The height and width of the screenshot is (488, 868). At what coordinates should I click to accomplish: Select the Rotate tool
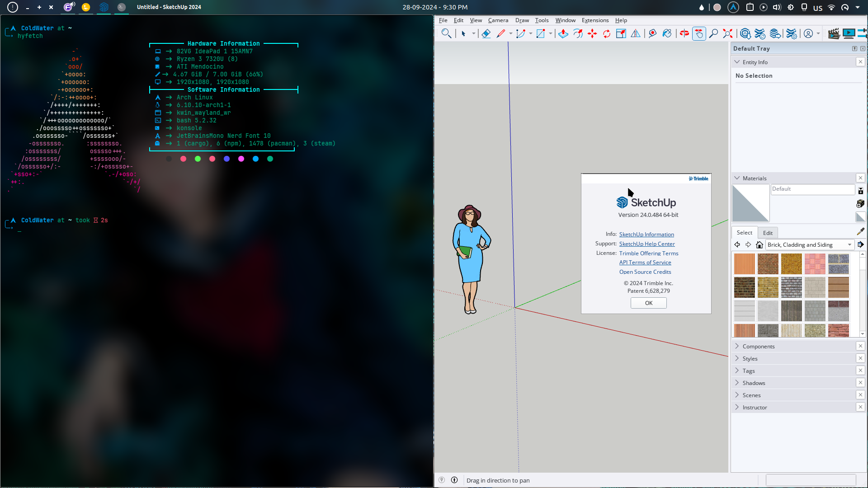(607, 33)
